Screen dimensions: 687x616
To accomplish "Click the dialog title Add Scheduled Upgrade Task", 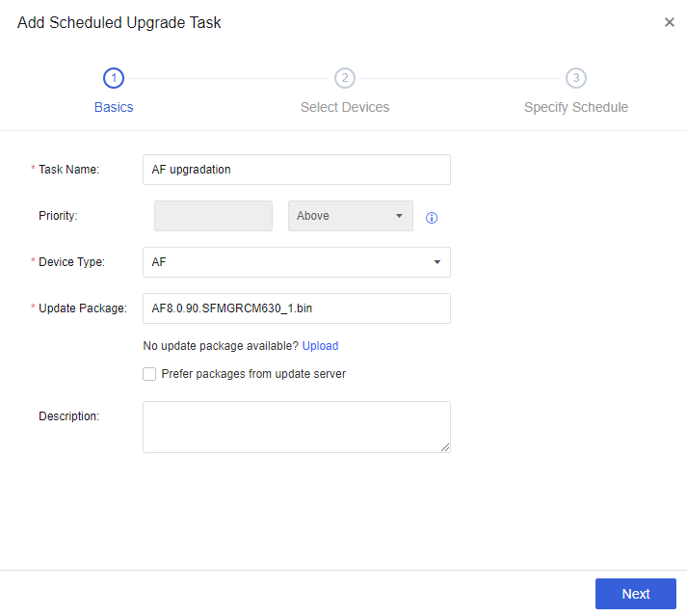I will coord(119,22).
